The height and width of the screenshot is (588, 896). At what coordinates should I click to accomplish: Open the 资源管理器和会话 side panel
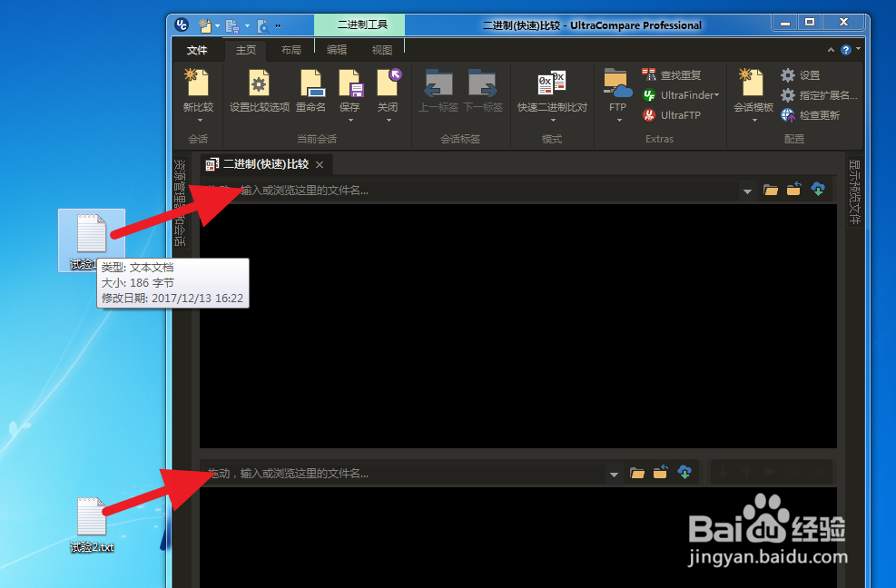180,201
